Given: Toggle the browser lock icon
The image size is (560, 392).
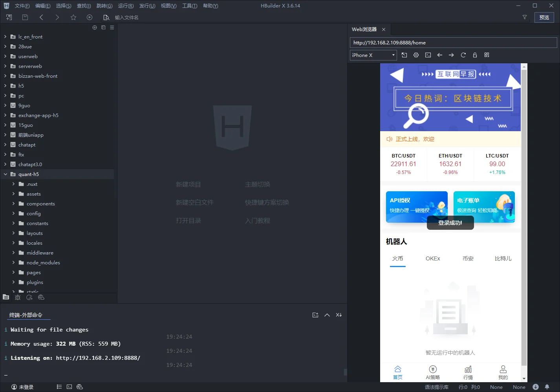Looking at the screenshot, I should point(475,55).
